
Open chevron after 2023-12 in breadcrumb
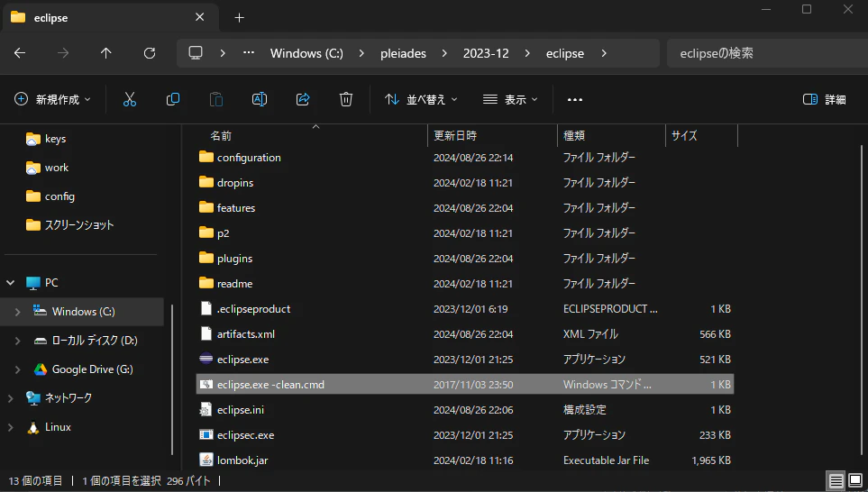(x=527, y=53)
